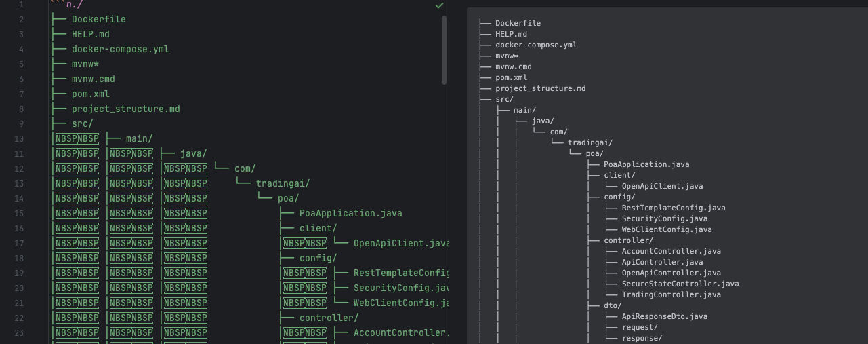Viewport: 868px width, 344px height.
Task: Click client/ on editor line 16
Action: click(318, 228)
